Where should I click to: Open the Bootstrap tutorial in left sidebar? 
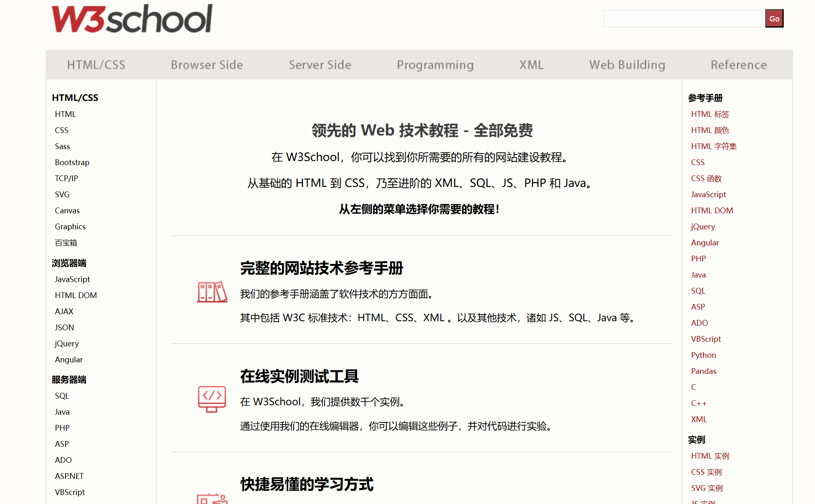pos(72,162)
